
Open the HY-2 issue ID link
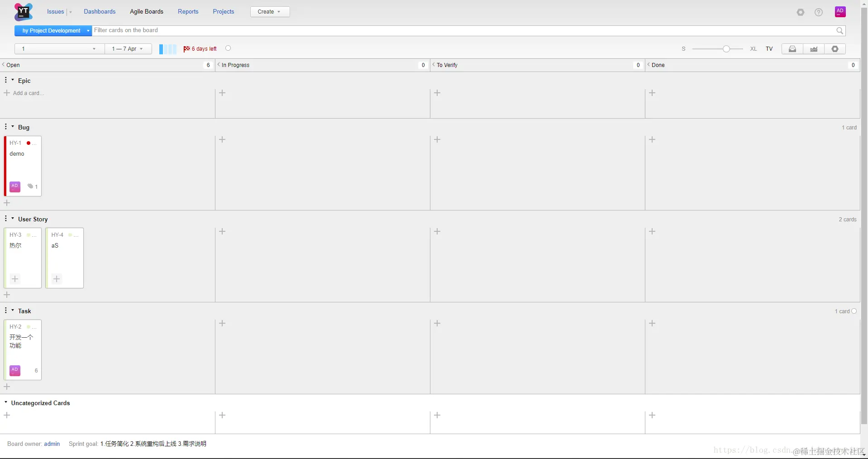click(15, 326)
